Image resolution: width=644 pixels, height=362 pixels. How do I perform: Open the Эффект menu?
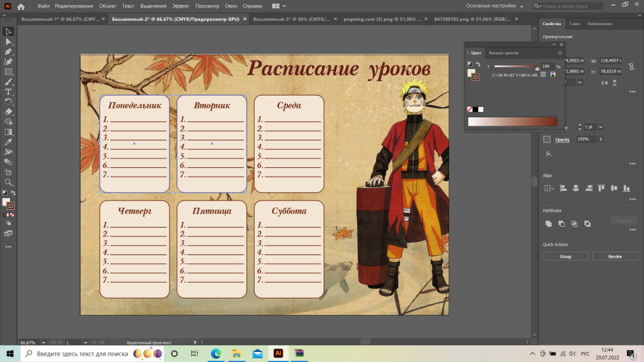pyautogui.click(x=180, y=6)
